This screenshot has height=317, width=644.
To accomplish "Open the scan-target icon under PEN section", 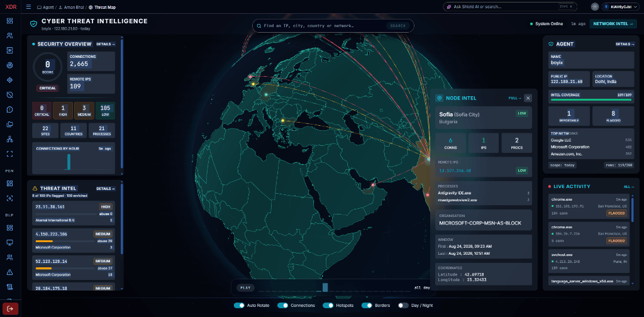I will pyautogui.click(x=10, y=198).
